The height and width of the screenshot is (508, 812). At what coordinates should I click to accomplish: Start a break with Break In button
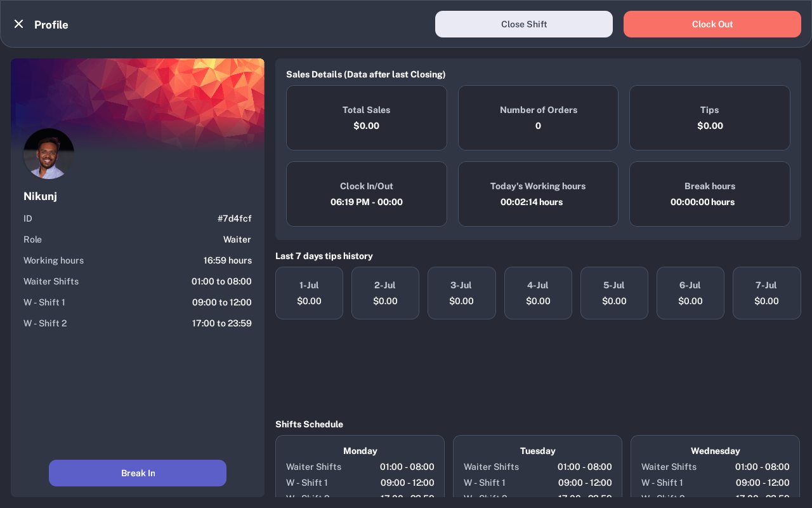(x=138, y=473)
